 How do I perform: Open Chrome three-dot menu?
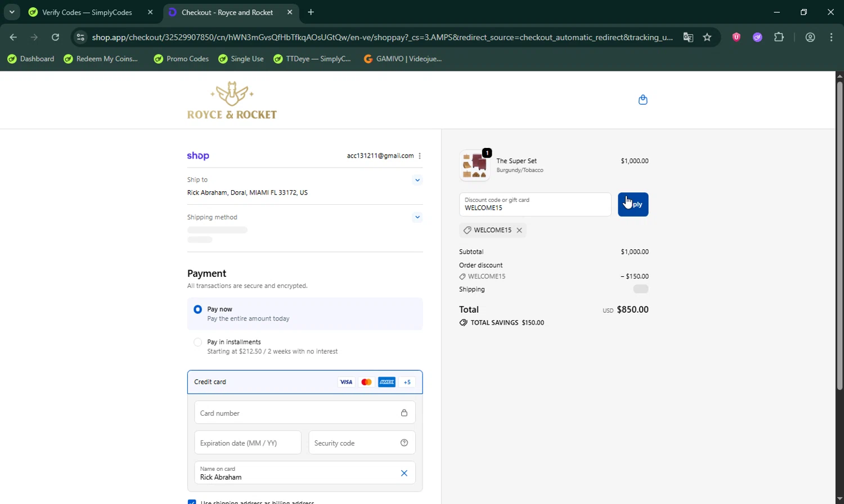[832, 37]
